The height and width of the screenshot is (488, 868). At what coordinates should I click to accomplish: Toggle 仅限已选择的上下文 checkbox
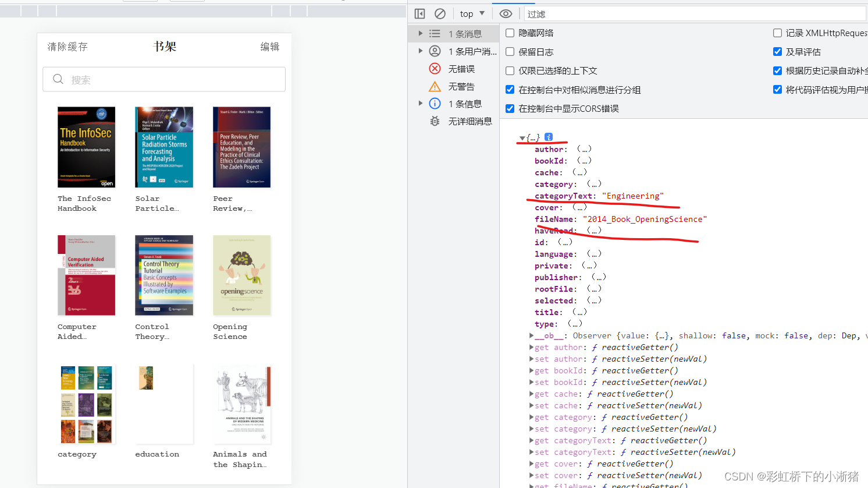(x=510, y=70)
